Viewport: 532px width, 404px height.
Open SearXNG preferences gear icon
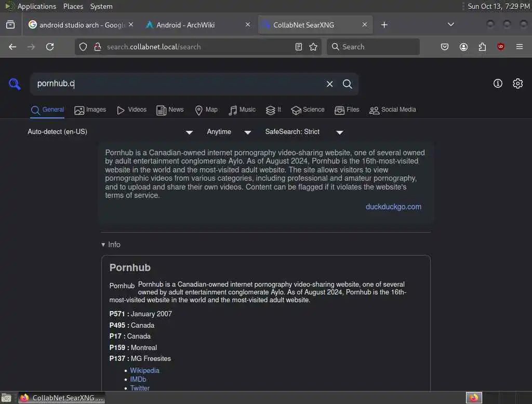coord(518,84)
